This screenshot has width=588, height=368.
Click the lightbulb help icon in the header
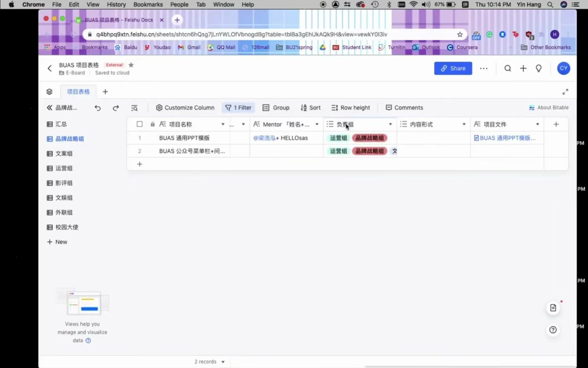[539, 68]
